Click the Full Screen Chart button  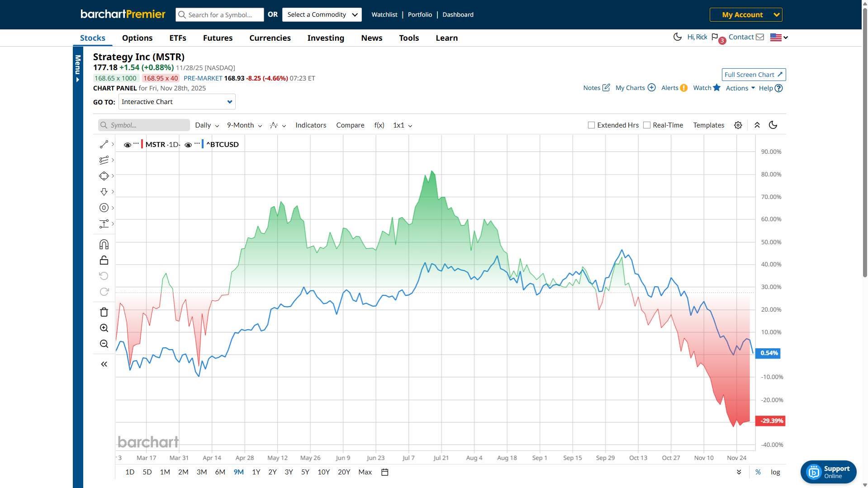(753, 75)
